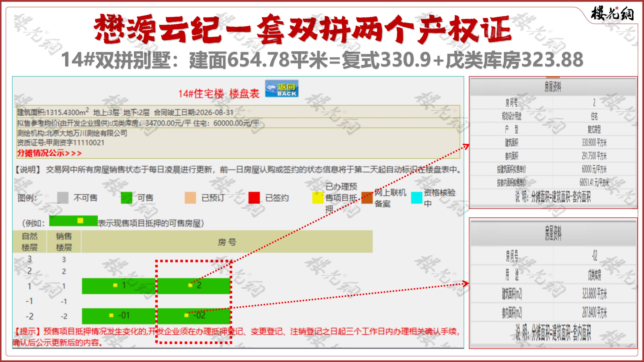Image resolution: width=644 pixels, height=362 pixels.
Task: Select basement room -01 cell
Action: pos(119,316)
